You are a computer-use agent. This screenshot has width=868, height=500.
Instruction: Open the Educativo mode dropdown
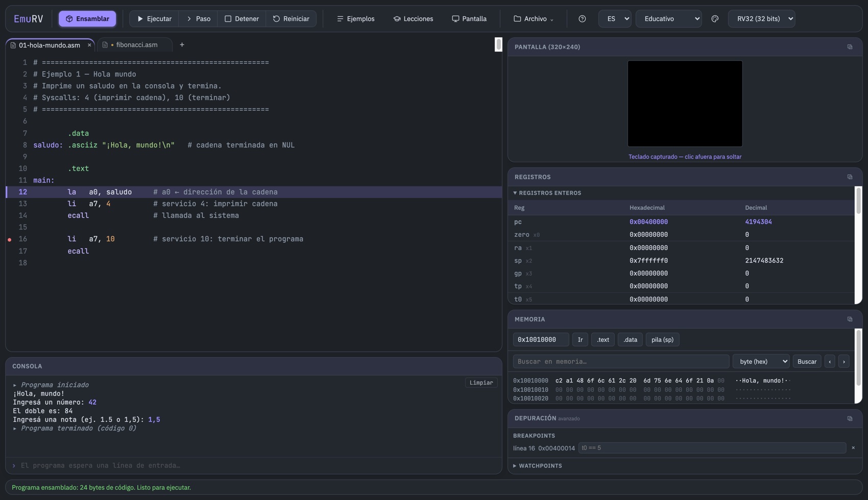tap(668, 19)
